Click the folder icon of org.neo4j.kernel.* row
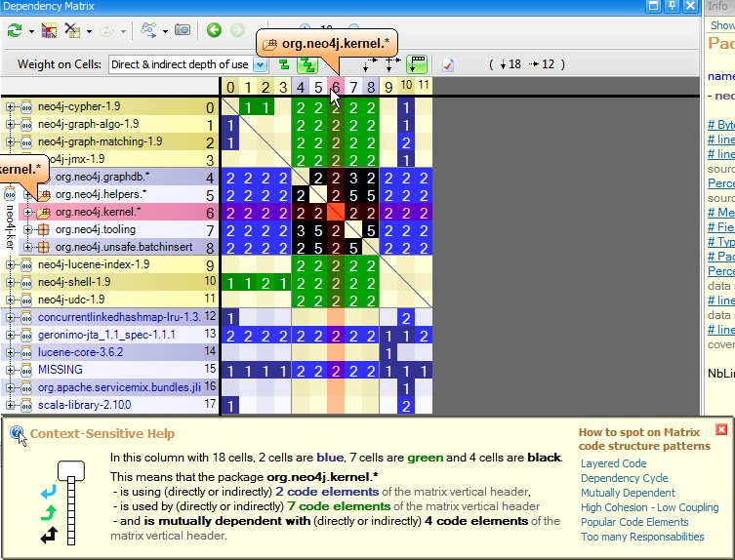The width and height of the screenshot is (735, 560). [44, 213]
